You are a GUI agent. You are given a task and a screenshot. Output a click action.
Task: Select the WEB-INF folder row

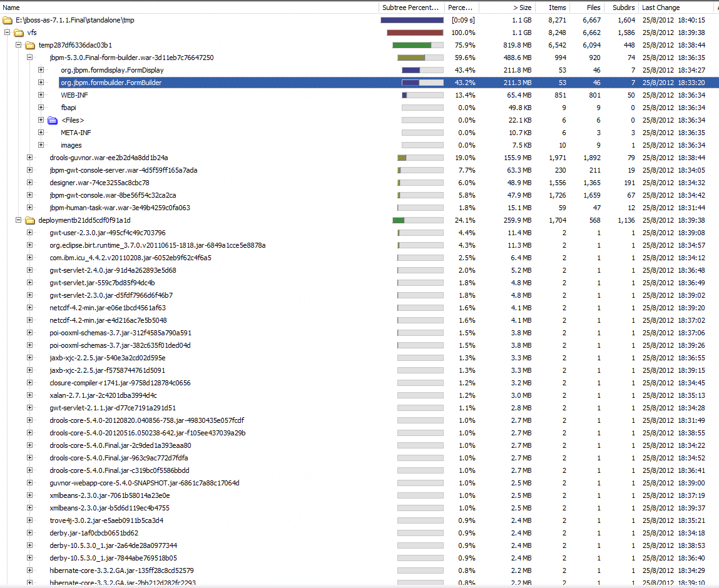tap(359, 95)
